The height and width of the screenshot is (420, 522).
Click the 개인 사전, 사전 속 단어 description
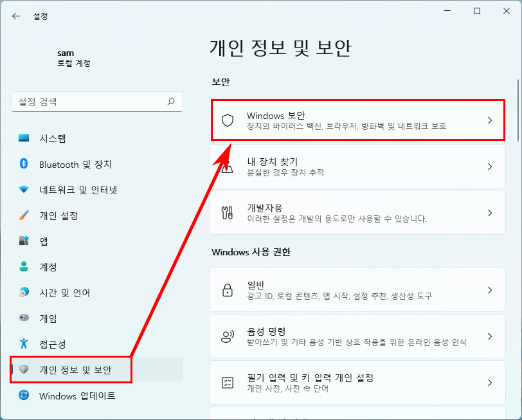pos(287,388)
